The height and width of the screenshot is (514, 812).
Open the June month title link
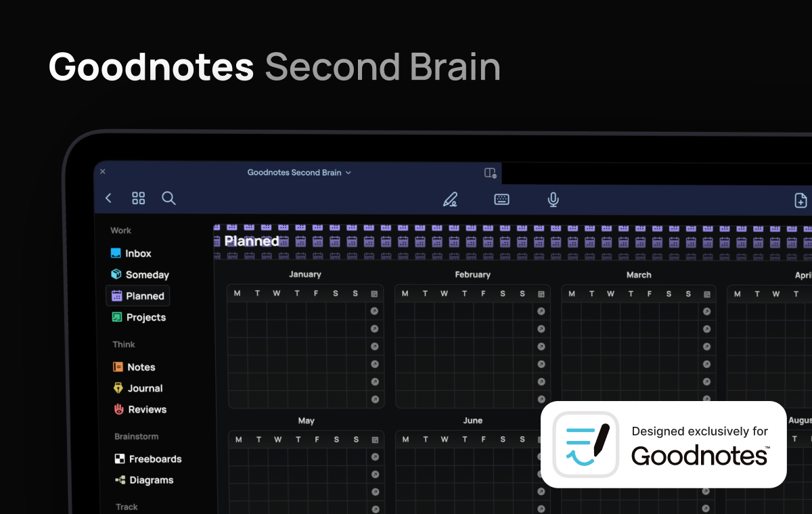(x=473, y=421)
